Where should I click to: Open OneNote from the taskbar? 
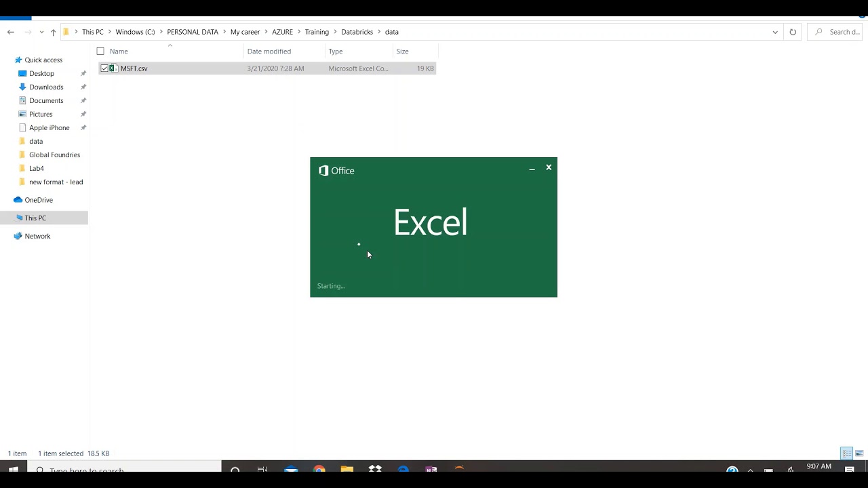431,469
